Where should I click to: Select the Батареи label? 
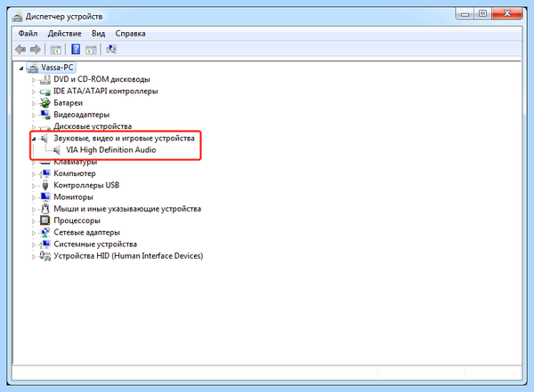click(69, 103)
